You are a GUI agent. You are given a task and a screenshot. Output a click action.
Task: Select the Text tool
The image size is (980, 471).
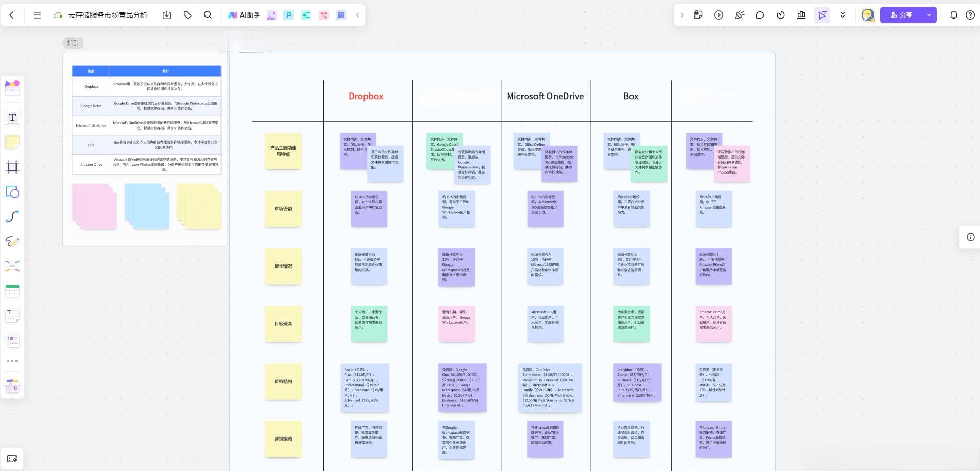pyautogui.click(x=12, y=117)
